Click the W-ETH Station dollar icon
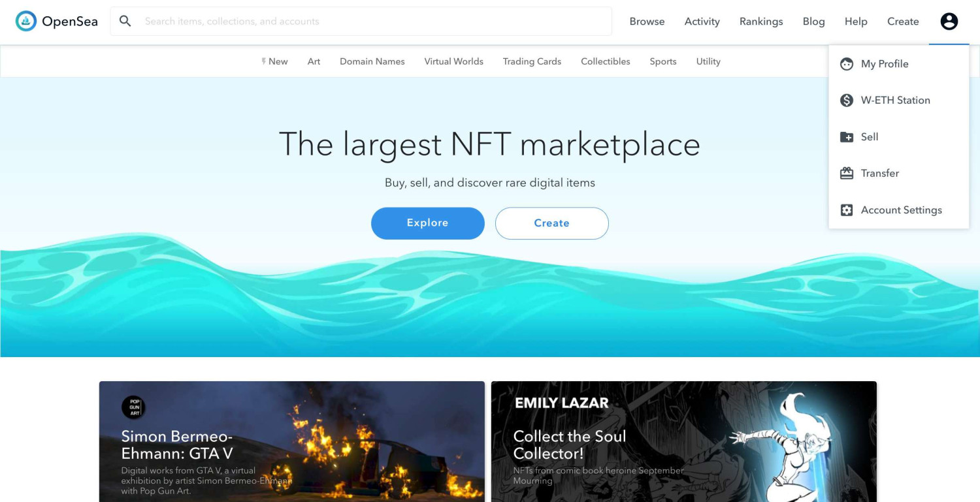980x502 pixels. tap(847, 101)
